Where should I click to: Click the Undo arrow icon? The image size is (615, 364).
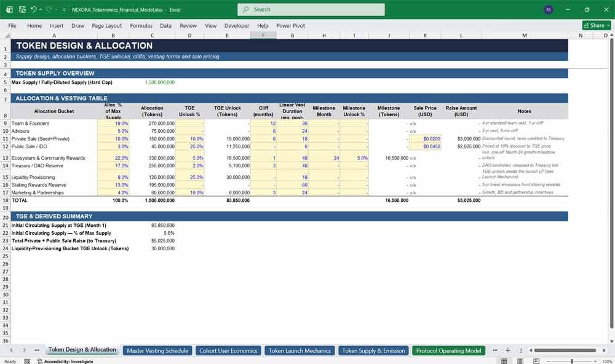(33, 9)
